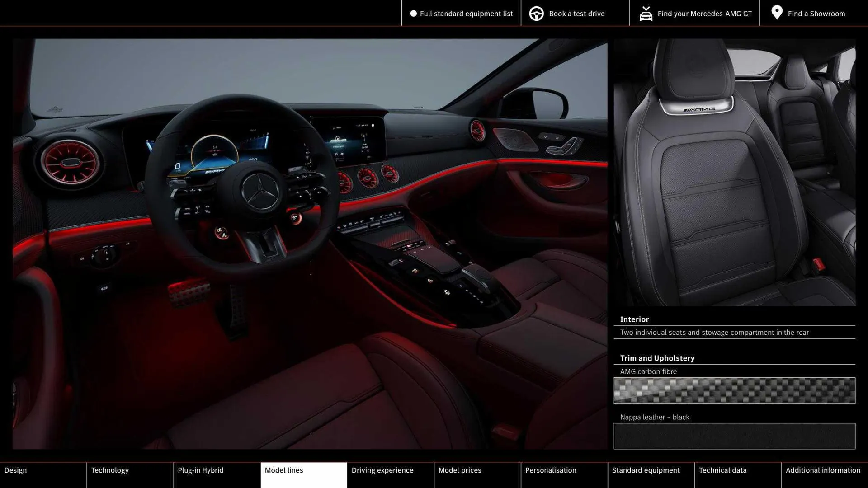Click the AMG seat interior thumbnail
The image size is (868, 488).
click(x=734, y=172)
